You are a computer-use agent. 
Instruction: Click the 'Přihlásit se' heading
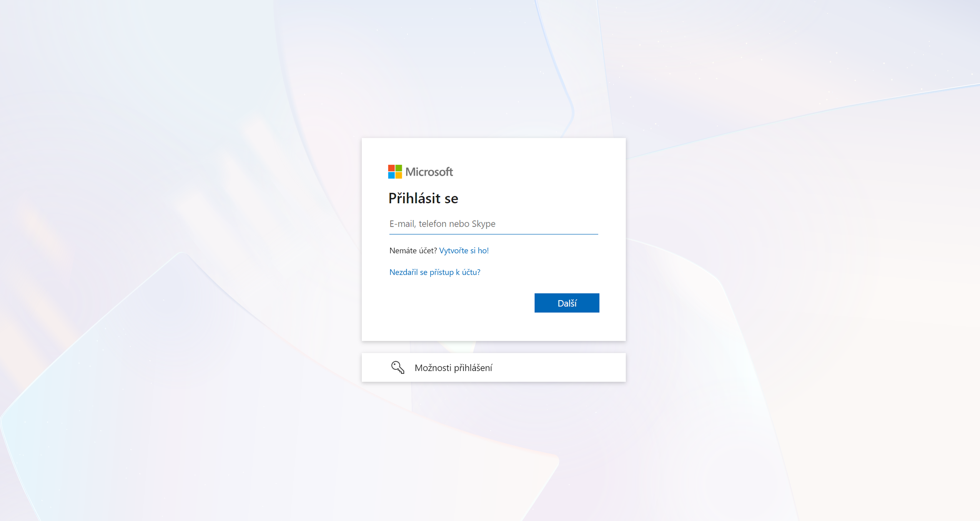[x=423, y=199]
